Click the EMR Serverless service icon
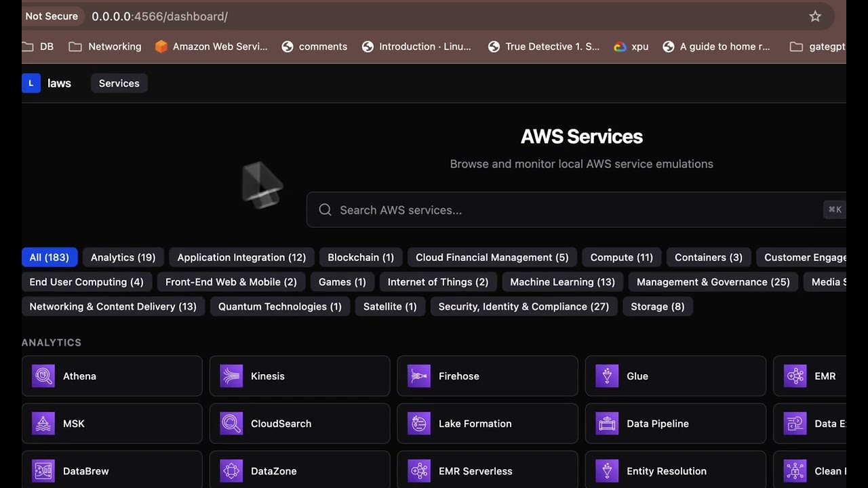The image size is (868, 488). 419,471
